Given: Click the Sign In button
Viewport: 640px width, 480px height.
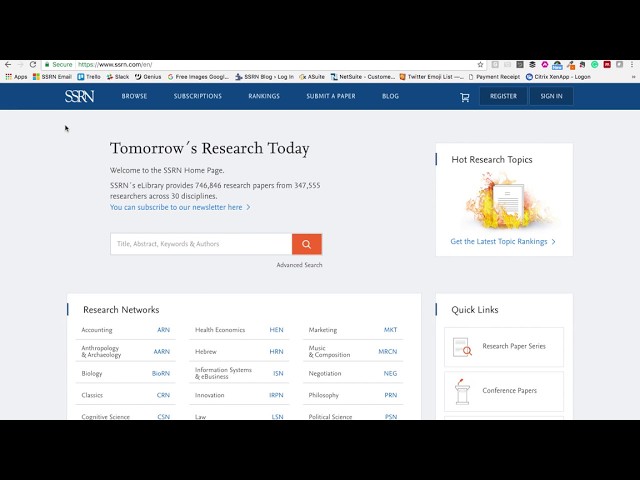Looking at the screenshot, I should tap(551, 96).
